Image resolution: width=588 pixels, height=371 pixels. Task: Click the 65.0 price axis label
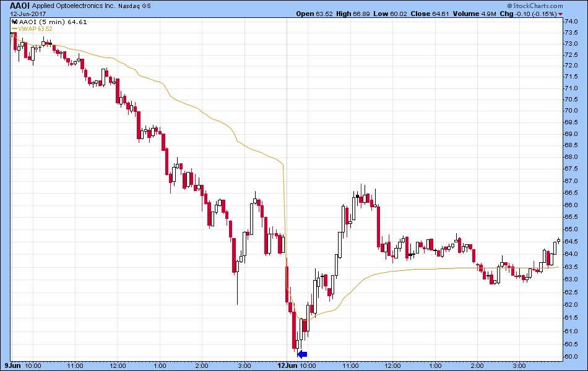(x=571, y=229)
